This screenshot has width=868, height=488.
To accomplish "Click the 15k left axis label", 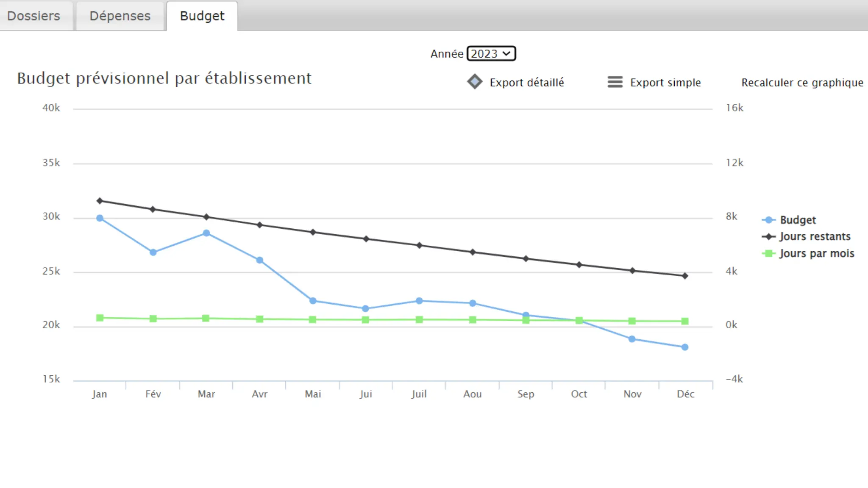I will pyautogui.click(x=51, y=379).
